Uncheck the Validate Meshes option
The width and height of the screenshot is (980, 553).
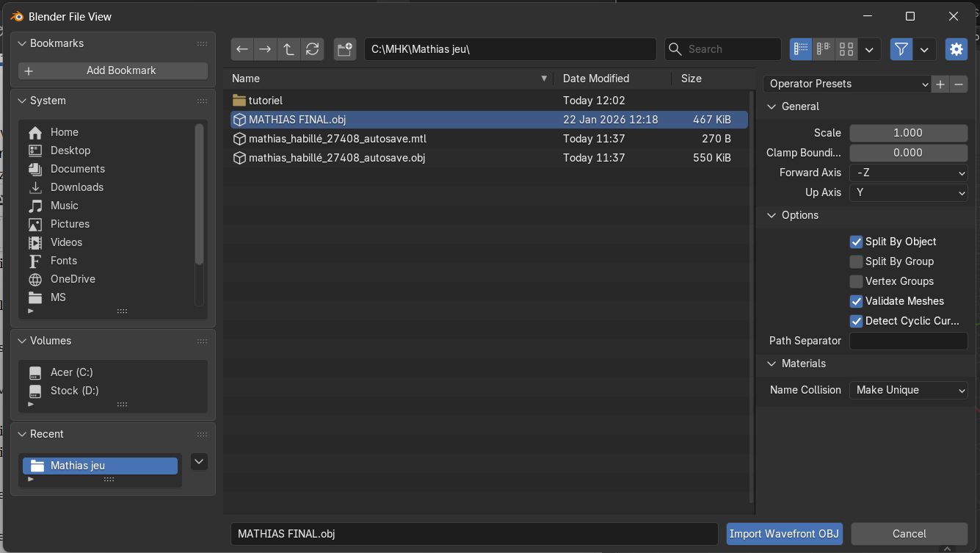(856, 301)
